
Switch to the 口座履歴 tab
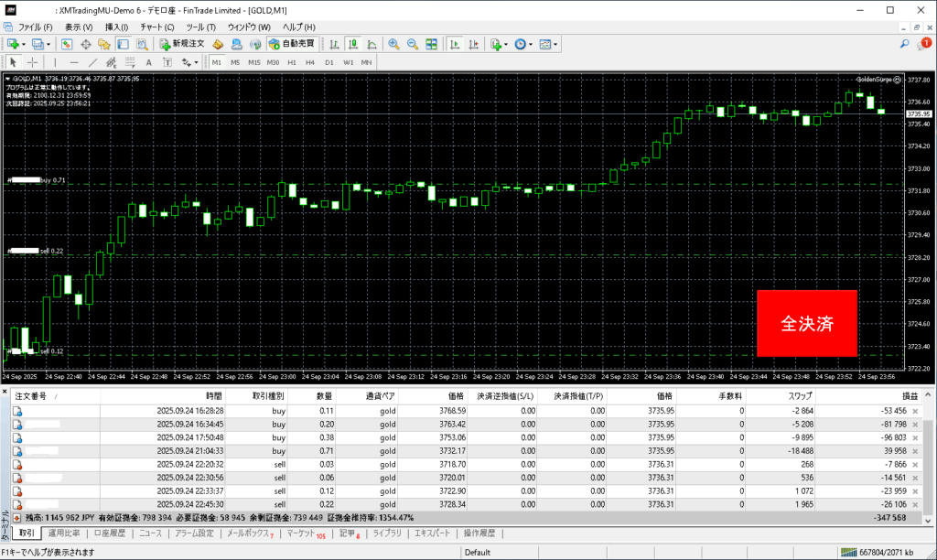pos(111,533)
